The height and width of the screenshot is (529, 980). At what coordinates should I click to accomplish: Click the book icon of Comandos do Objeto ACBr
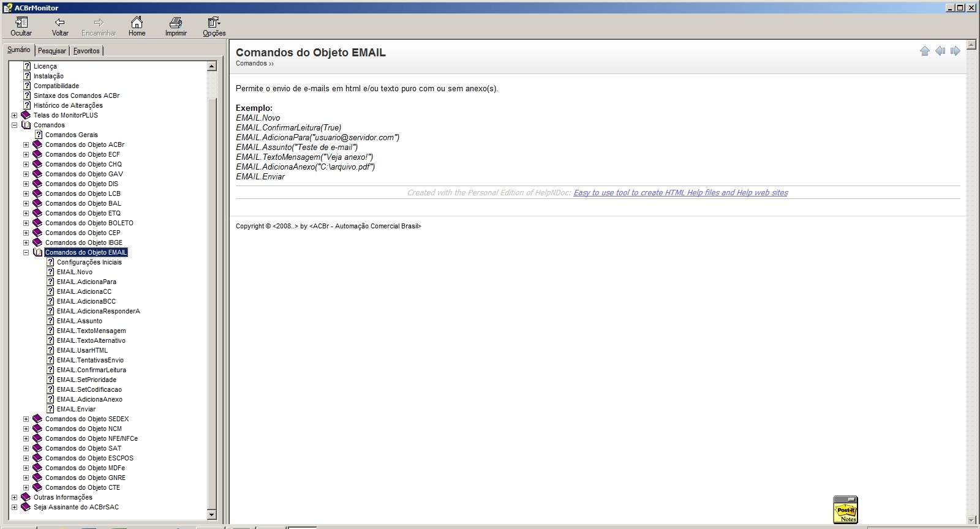coord(37,144)
